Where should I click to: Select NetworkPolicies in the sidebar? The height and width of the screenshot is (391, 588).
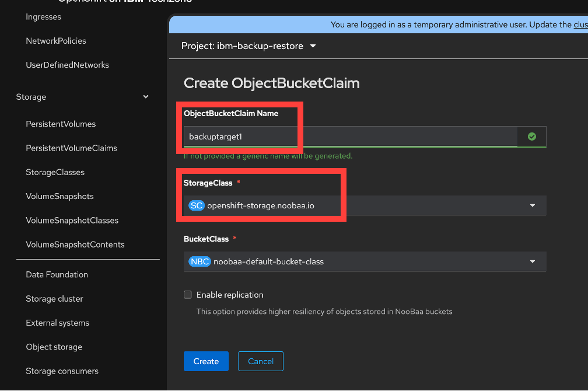(56, 41)
